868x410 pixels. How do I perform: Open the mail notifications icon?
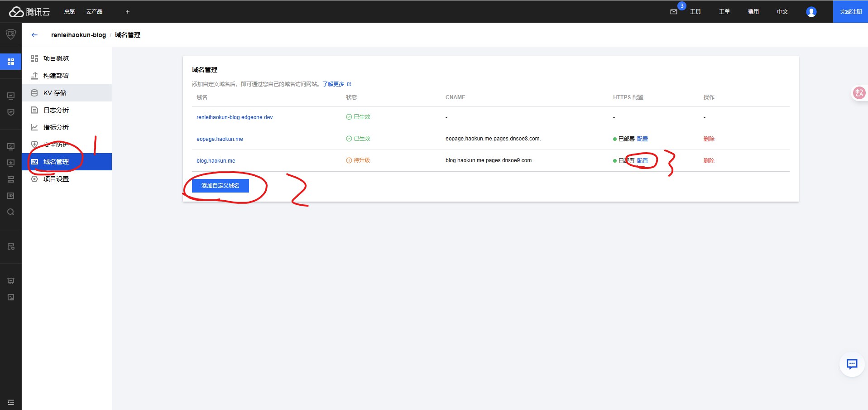pyautogui.click(x=674, y=12)
